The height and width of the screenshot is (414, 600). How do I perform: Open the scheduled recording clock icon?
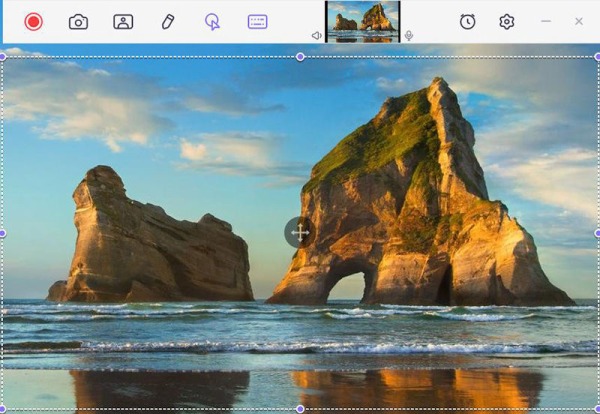(x=467, y=21)
